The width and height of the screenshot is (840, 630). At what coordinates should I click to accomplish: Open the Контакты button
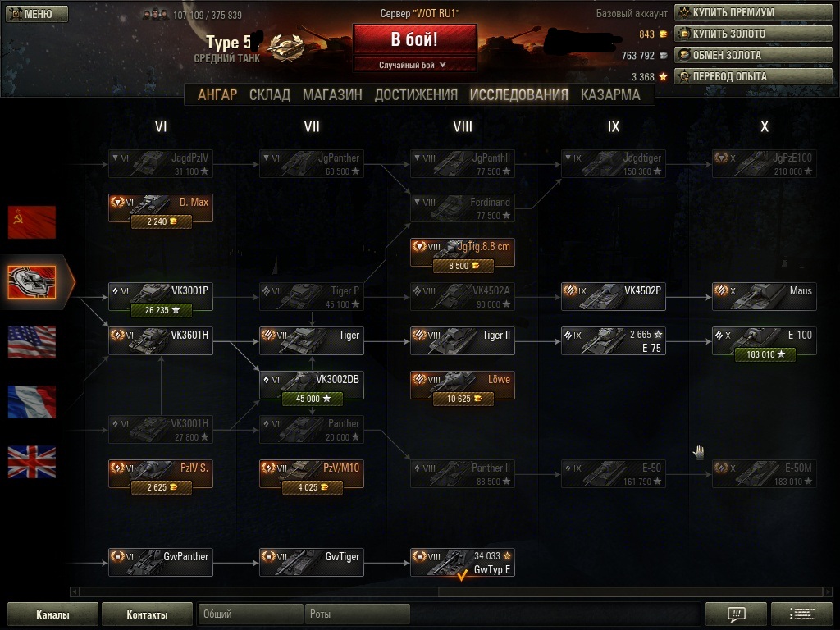(x=147, y=614)
